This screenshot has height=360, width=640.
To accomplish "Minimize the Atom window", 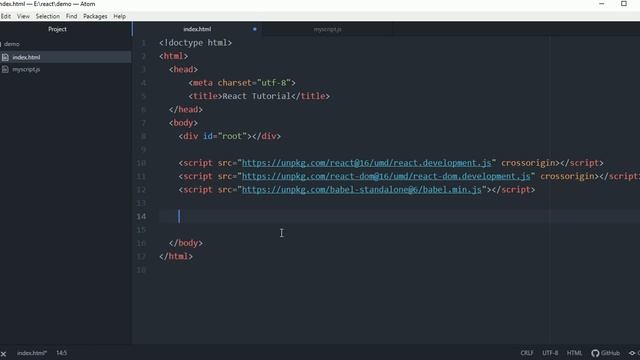I will click(602, 4).
